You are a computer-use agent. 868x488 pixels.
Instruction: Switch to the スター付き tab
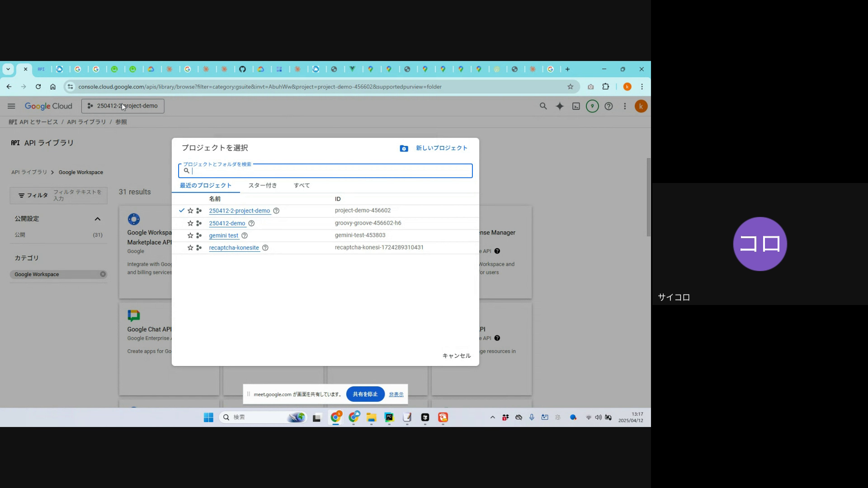[x=262, y=186]
